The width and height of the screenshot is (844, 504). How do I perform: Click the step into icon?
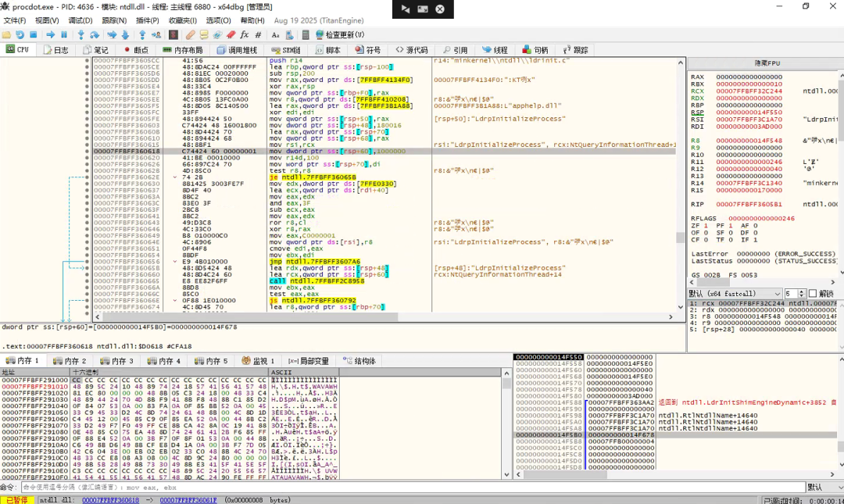(81, 35)
